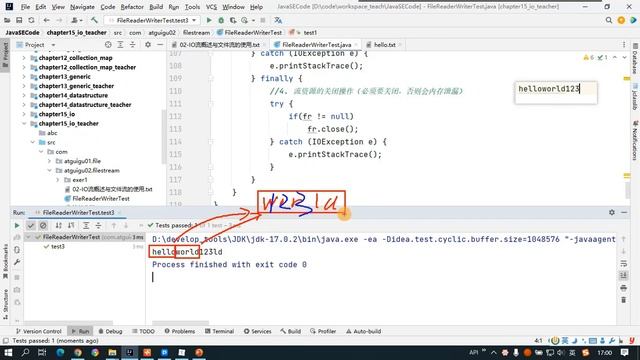Open the Problems tool window
Viewport: 640px width, 360px height.
[180, 331]
